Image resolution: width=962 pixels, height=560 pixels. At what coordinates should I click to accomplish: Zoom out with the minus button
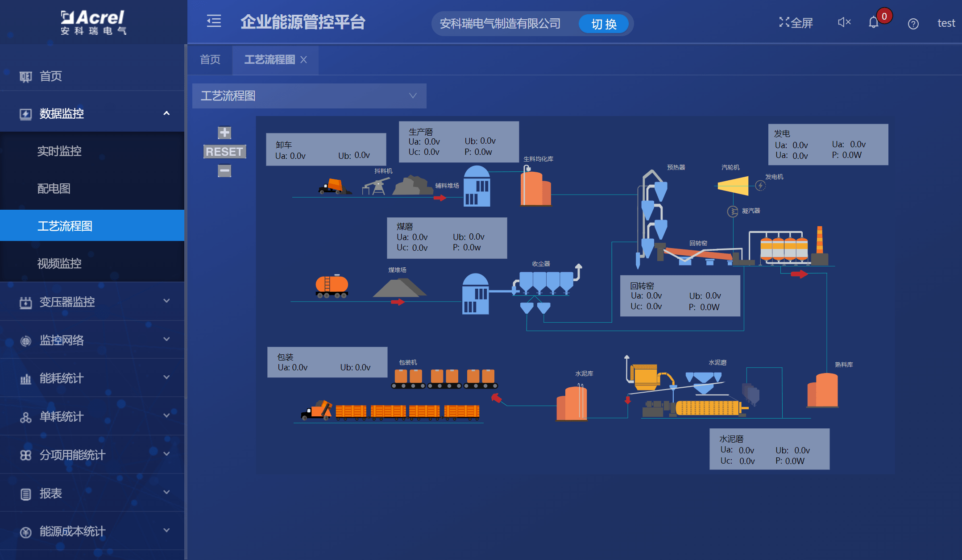click(x=224, y=170)
